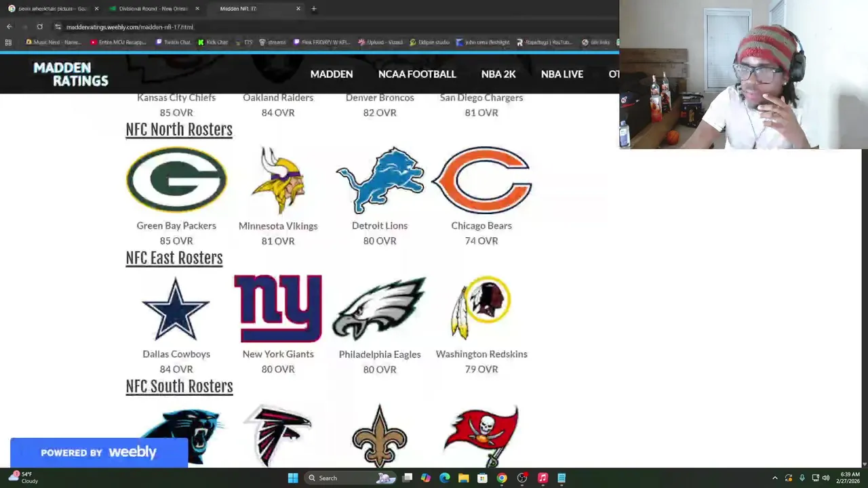Open the Minnesota Vikings roster link
The width and height of the screenshot is (868, 488).
(278, 226)
